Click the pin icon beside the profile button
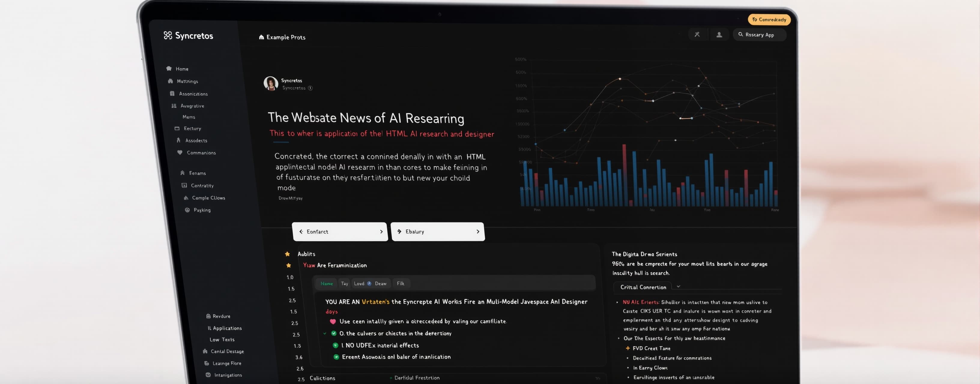Viewport: 980px width, 384px height. (697, 34)
